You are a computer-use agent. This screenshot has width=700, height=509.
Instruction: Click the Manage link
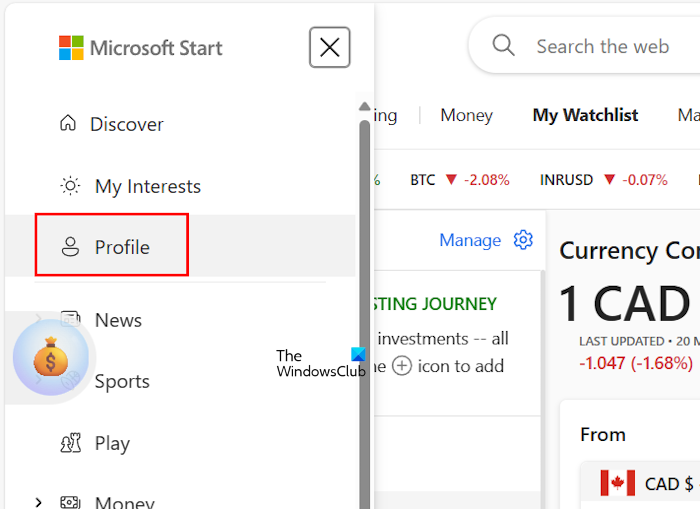pos(470,240)
